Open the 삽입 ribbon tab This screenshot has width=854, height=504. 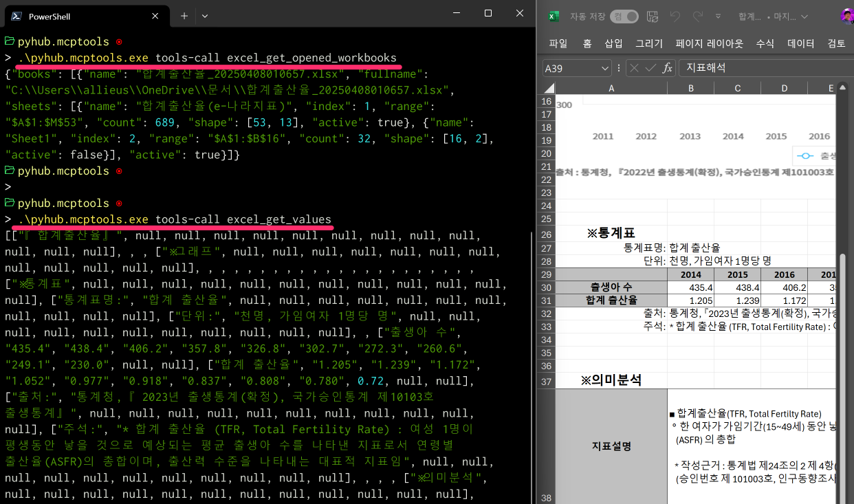[613, 43]
